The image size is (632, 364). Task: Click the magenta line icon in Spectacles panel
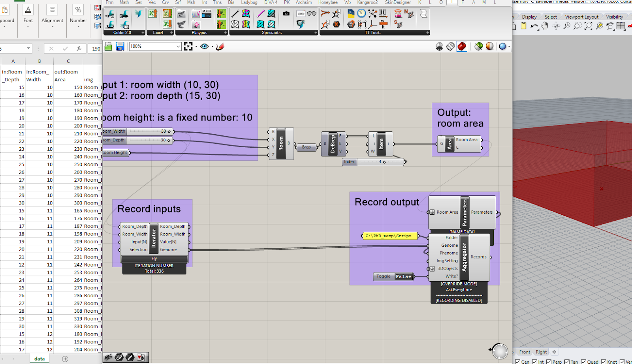pos(260,14)
